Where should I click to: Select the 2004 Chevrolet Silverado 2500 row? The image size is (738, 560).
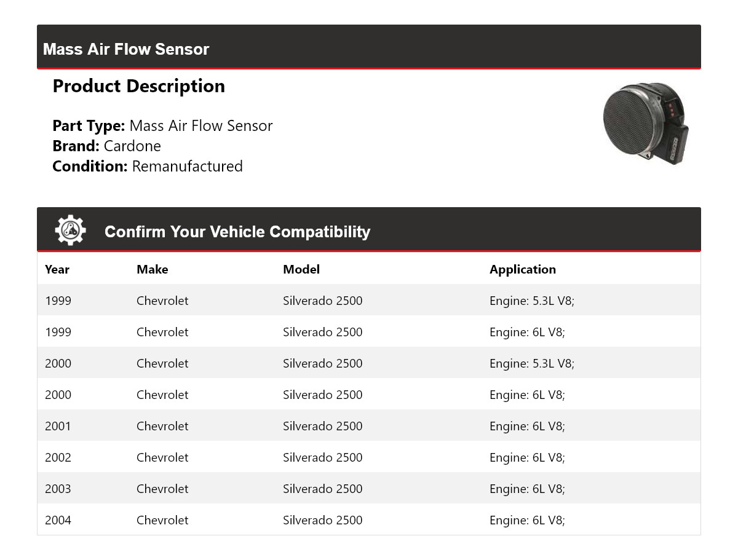click(x=368, y=520)
